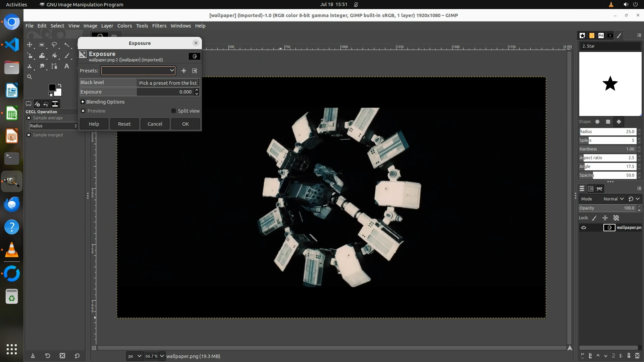This screenshot has width=644, height=362.
Task: Open the Colors menu
Action: tap(124, 26)
